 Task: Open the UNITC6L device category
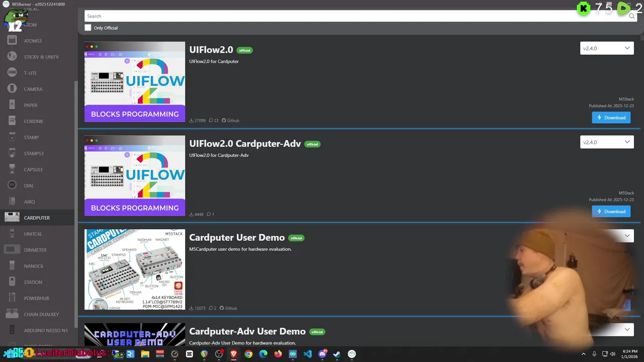click(38, 234)
